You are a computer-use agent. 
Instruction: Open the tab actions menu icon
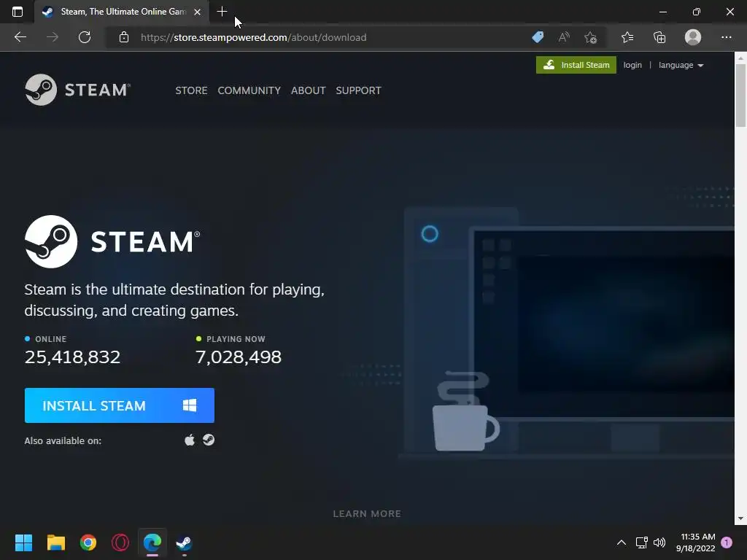point(18,12)
